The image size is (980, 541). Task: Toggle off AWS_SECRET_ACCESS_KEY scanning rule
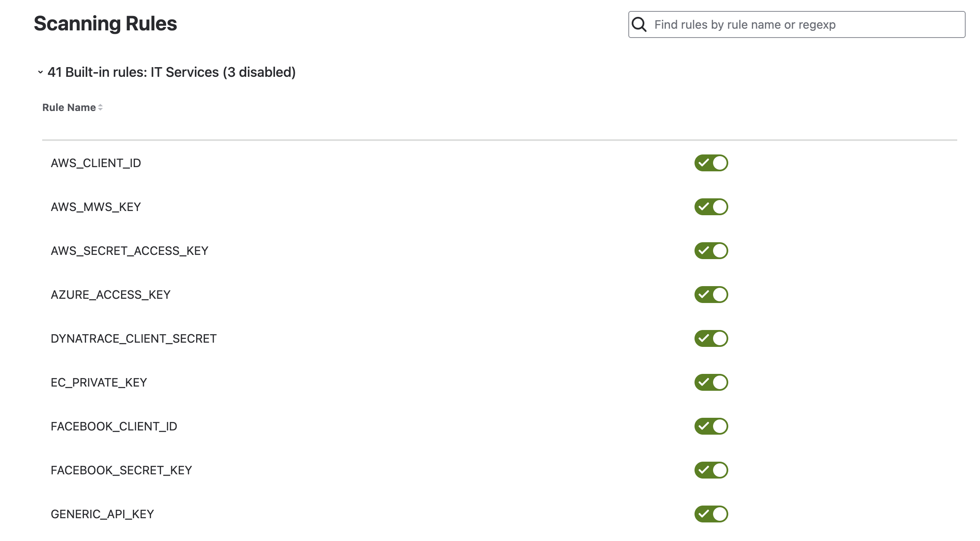pos(711,251)
